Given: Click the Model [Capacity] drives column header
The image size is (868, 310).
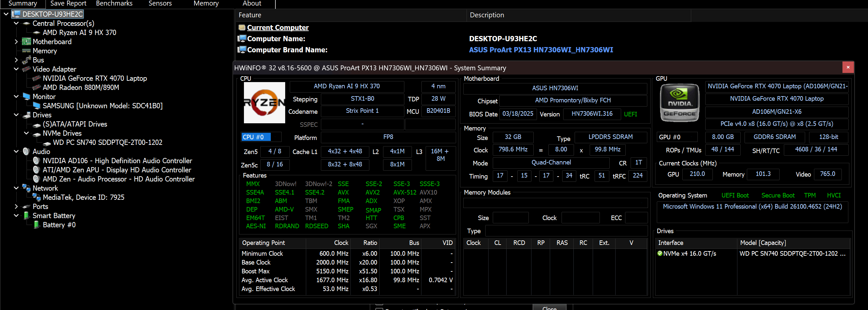Looking at the screenshot, I should click(793, 243).
